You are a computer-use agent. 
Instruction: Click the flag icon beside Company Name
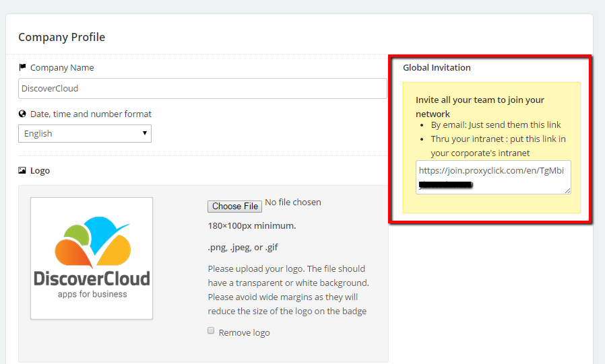pyautogui.click(x=22, y=67)
